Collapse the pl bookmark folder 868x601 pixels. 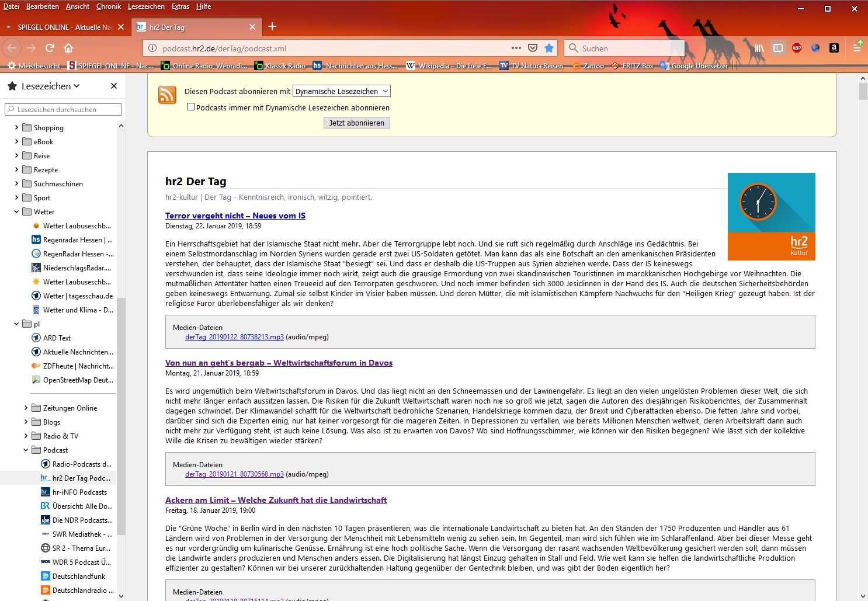[16, 324]
